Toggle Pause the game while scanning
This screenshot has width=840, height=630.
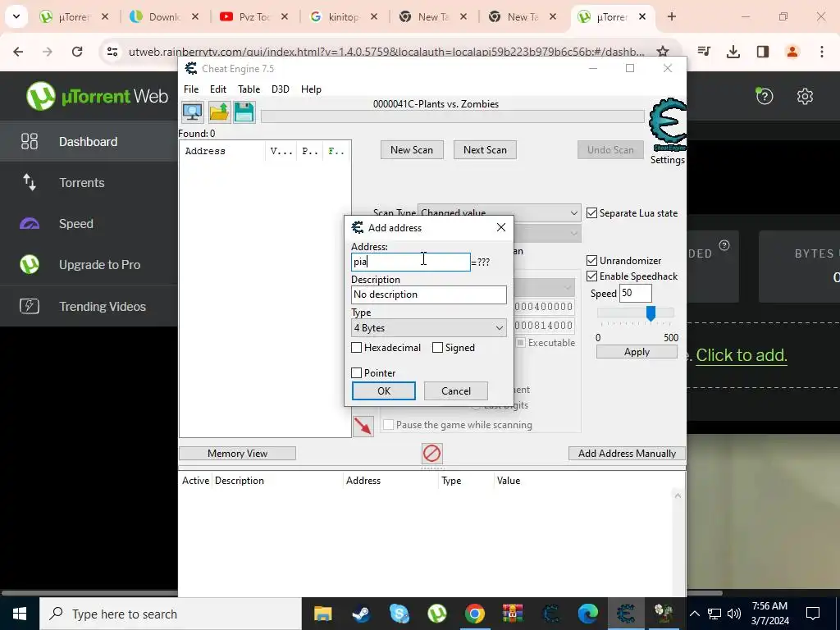click(388, 425)
